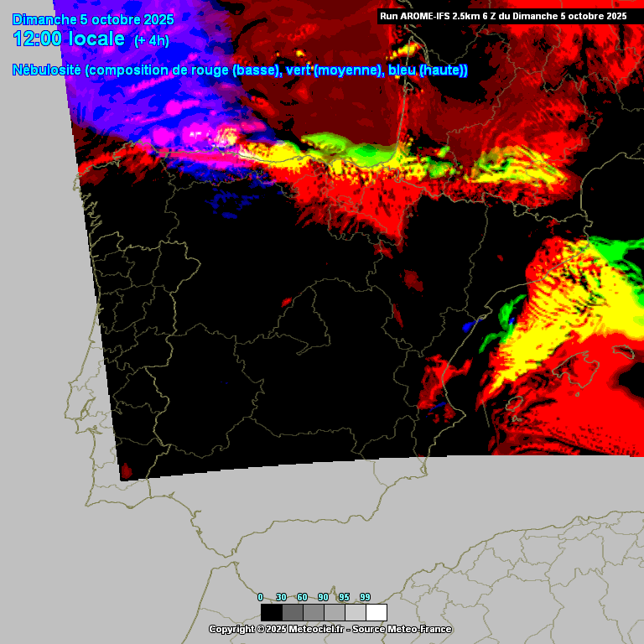Click the 0 label above the legend
Screen dimensions: 644x644
[x=260, y=597]
